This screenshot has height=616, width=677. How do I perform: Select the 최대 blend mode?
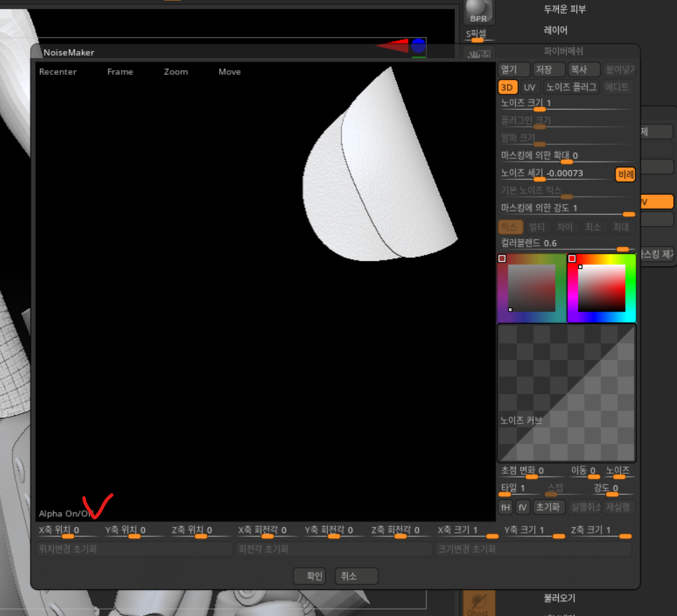click(621, 227)
